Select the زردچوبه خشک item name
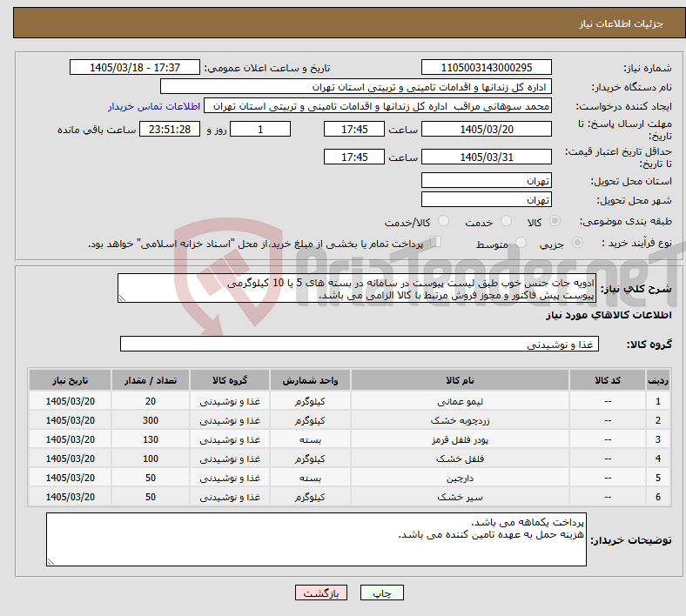Screen dimensions: 686x616 coord(460,420)
